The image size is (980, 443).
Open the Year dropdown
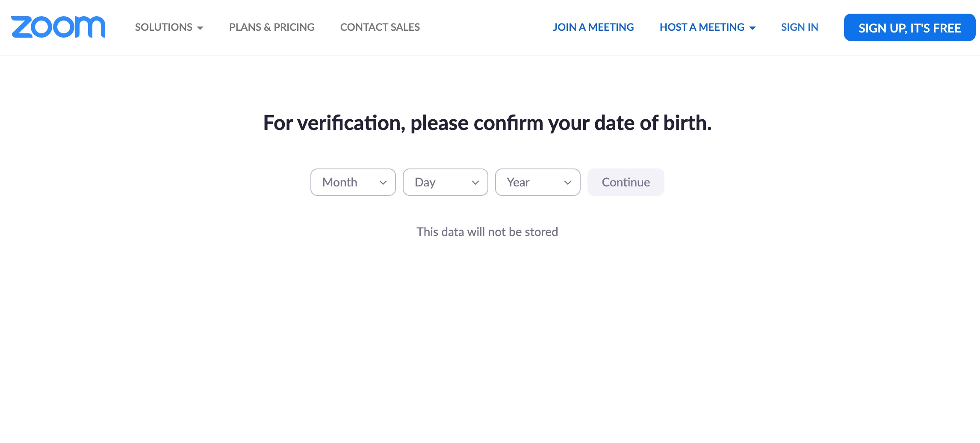click(538, 182)
